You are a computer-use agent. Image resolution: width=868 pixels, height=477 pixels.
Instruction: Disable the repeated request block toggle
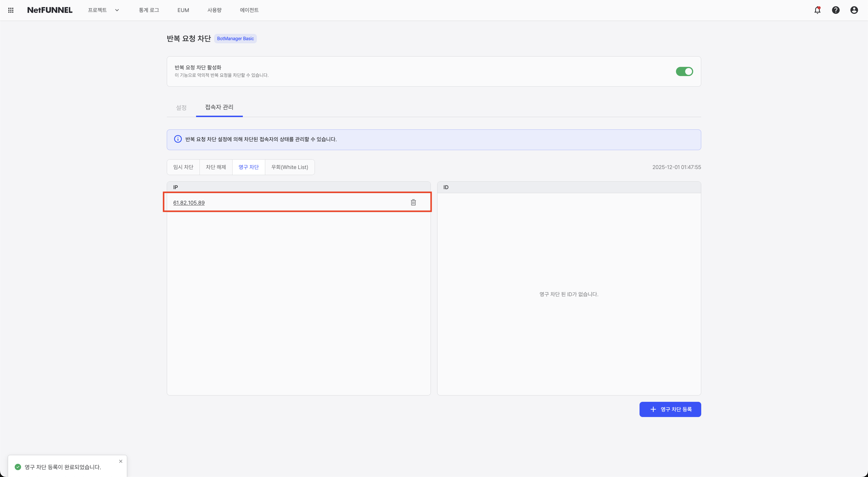point(684,71)
